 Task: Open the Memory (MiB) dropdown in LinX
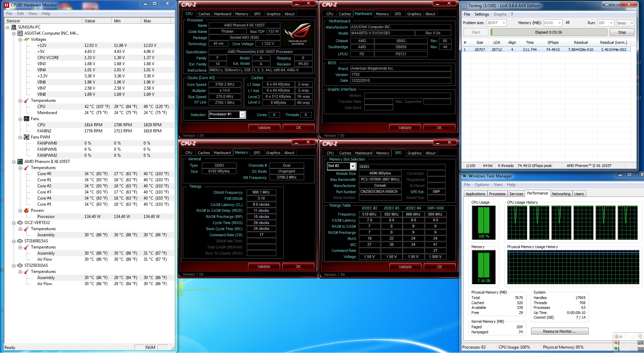pyautogui.click(x=559, y=23)
